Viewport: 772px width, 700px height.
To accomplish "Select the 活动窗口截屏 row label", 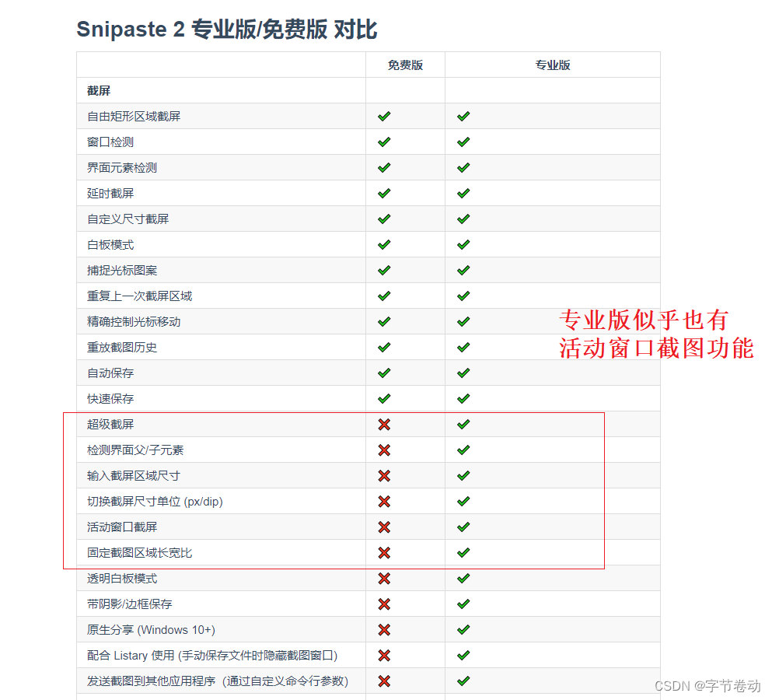I will 121,527.
